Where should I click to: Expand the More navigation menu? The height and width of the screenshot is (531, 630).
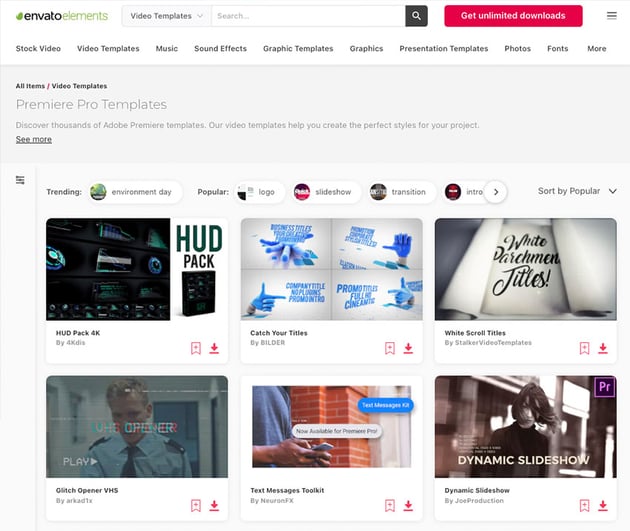pos(597,49)
